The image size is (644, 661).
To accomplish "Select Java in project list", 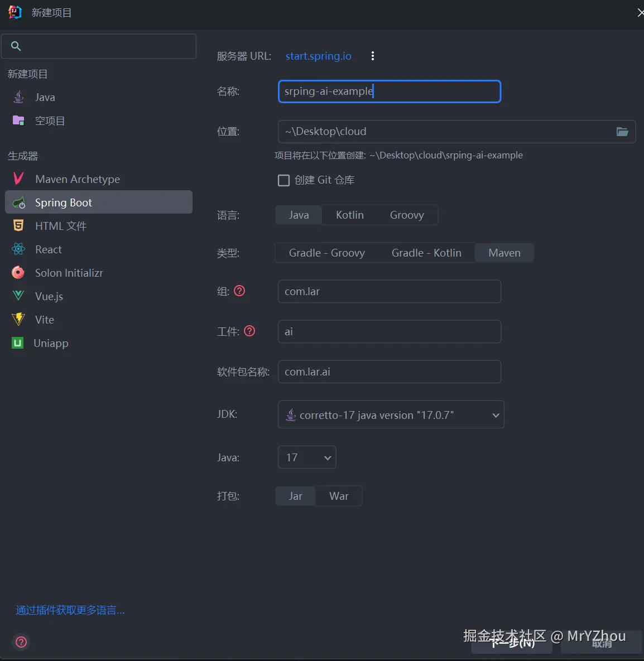I will pyautogui.click(x=99, y=98).
